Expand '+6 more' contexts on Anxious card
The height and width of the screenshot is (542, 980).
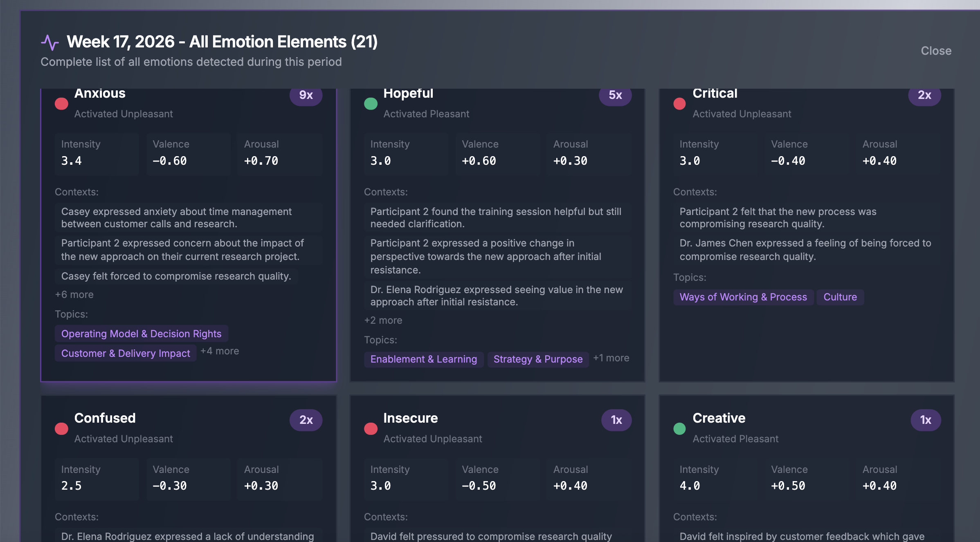(x=74, y=295)
